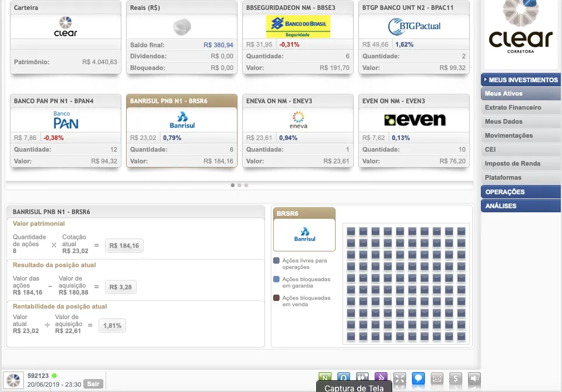Open the Movimentações link

click(509, 135)
